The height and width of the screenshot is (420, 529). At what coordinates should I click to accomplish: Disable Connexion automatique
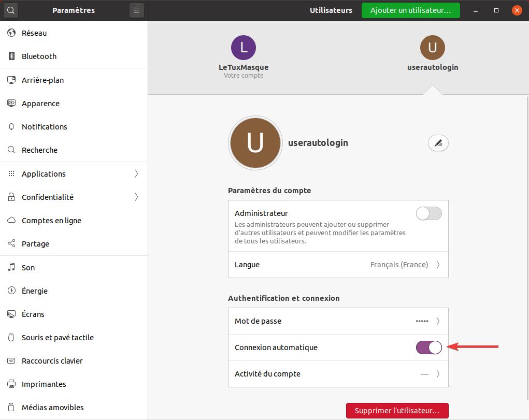(x=428, y=347)
